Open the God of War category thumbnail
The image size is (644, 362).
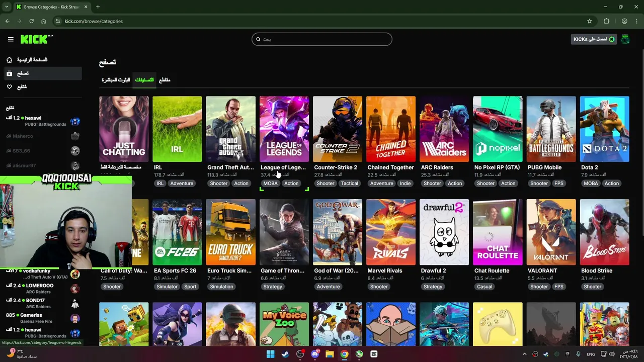(x=338, y=232)
